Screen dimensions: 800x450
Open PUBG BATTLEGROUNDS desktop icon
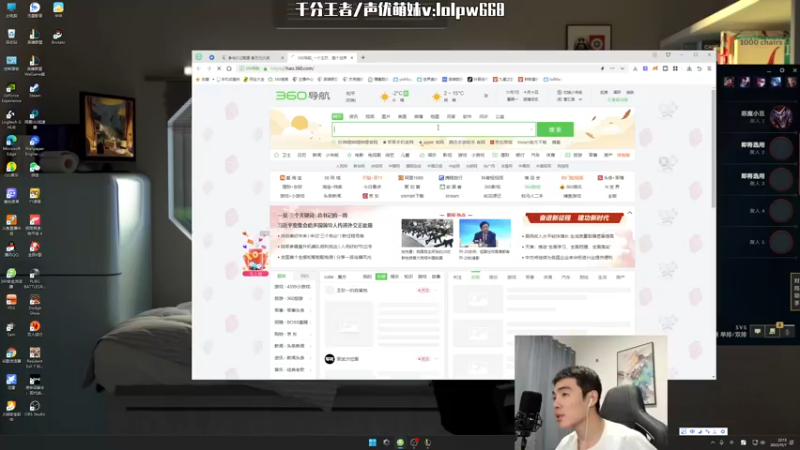[x=35, y=279]
